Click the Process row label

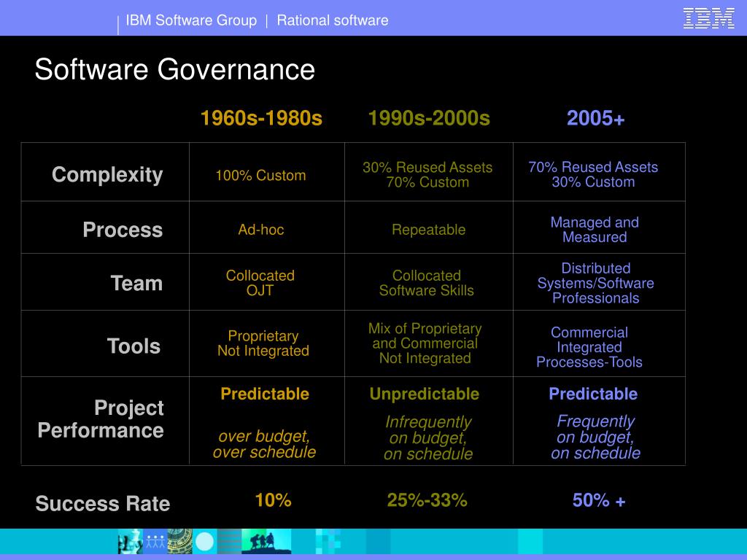pos(123,230)
